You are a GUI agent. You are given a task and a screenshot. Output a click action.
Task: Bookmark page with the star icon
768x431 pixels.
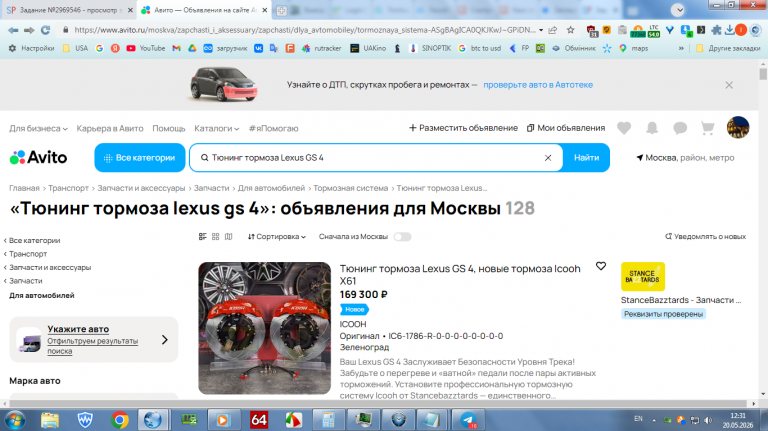click(x=570, y=30)
